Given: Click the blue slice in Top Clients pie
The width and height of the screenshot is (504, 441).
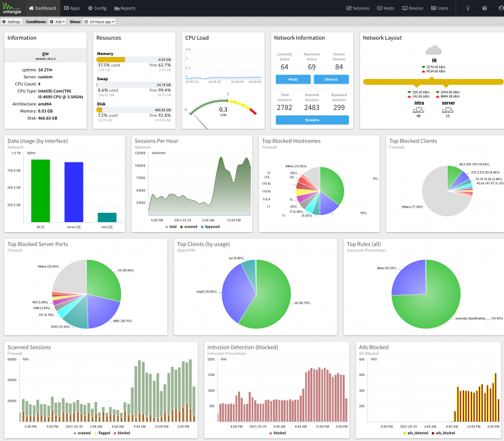Looking at the screenshot, I should click(x=236, y=292).
